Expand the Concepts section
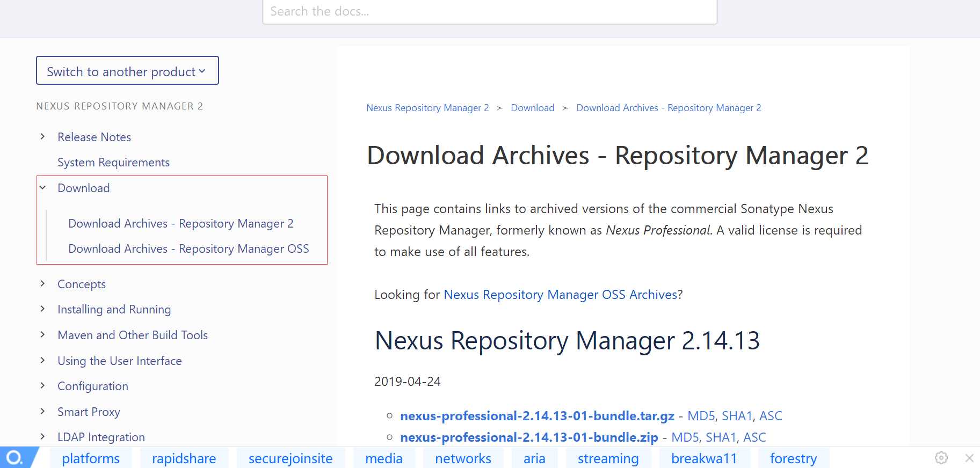 point(42,284)
